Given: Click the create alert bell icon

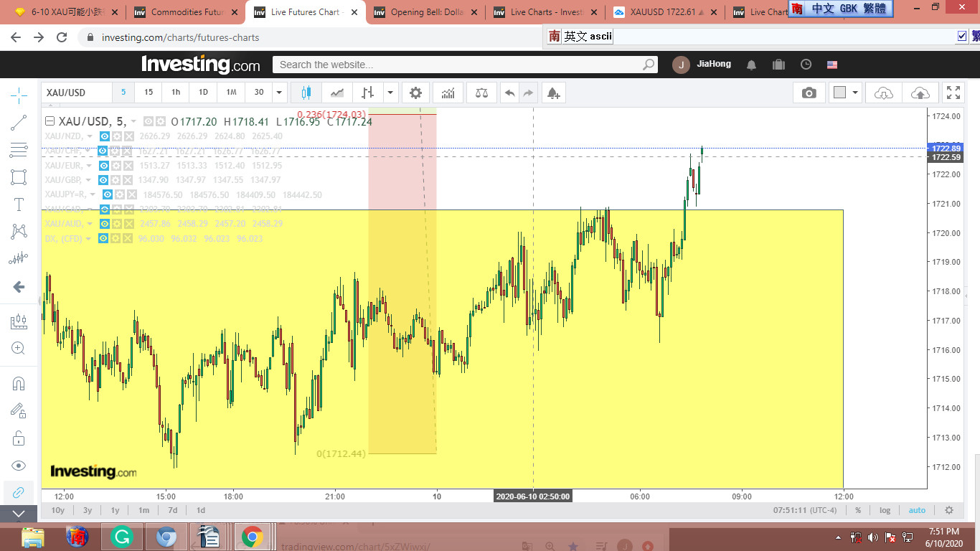Looking at the screenshot, I should pos(552,93).
